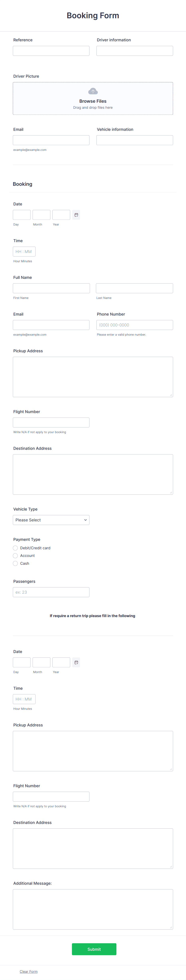
Task: Click the Last Name field
Action: [x=134, y=288]
